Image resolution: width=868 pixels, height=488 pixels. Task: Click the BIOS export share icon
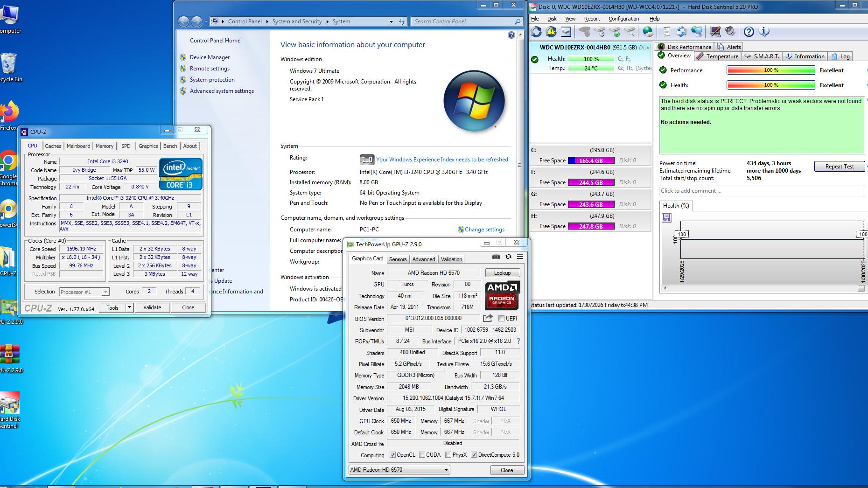(x=488, y=318)
